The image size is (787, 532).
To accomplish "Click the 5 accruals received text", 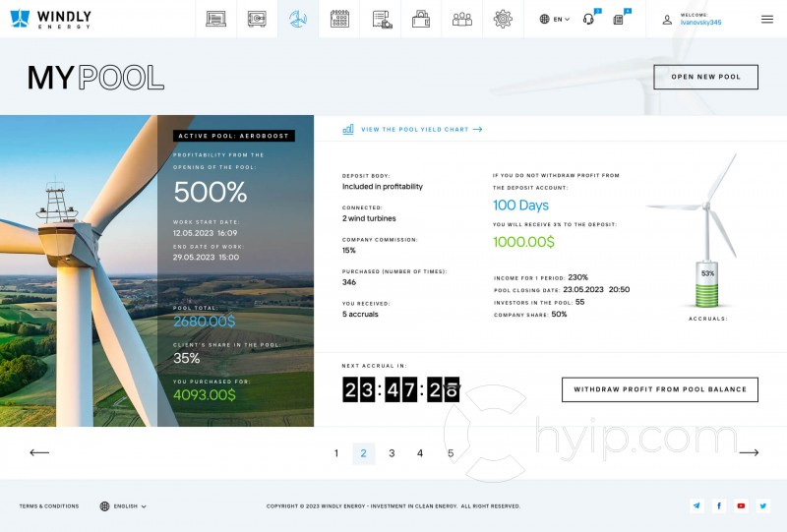I will pos(360,314).
